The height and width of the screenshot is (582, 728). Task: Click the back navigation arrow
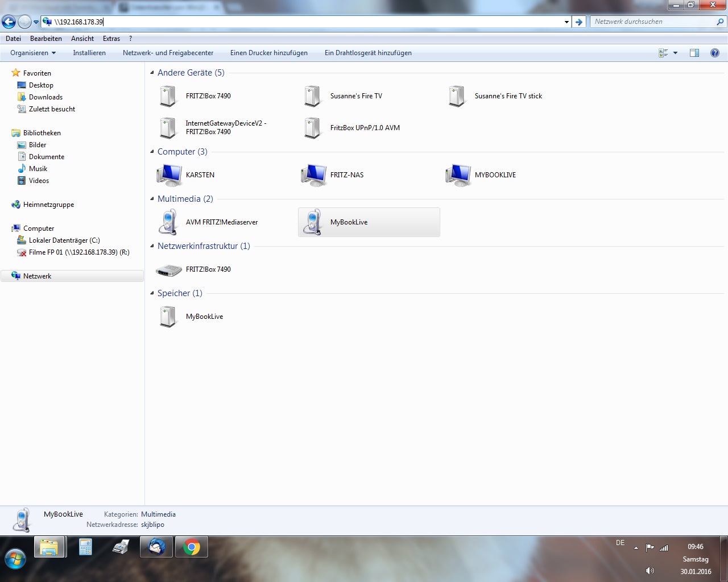[x=9, y=22]
